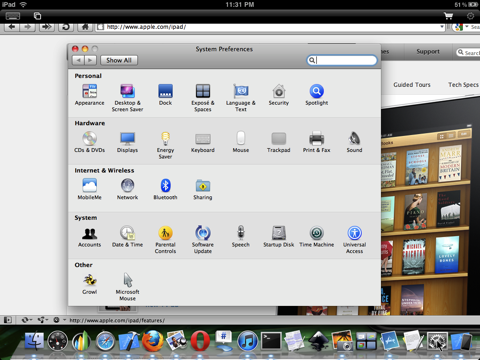Open Bluetooth preferences
The image size is (480, 360).
coord(165,189)
